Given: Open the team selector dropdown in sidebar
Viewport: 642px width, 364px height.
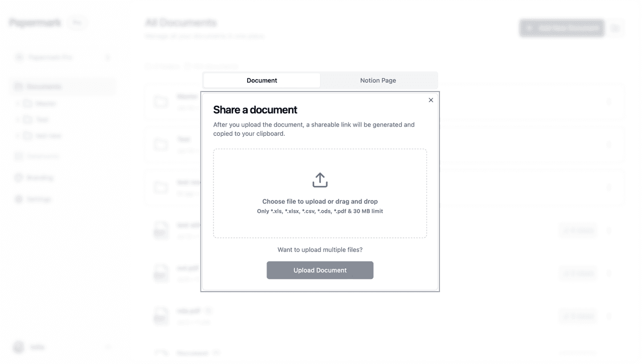Looking at the screenshot, I should [63, 57].
